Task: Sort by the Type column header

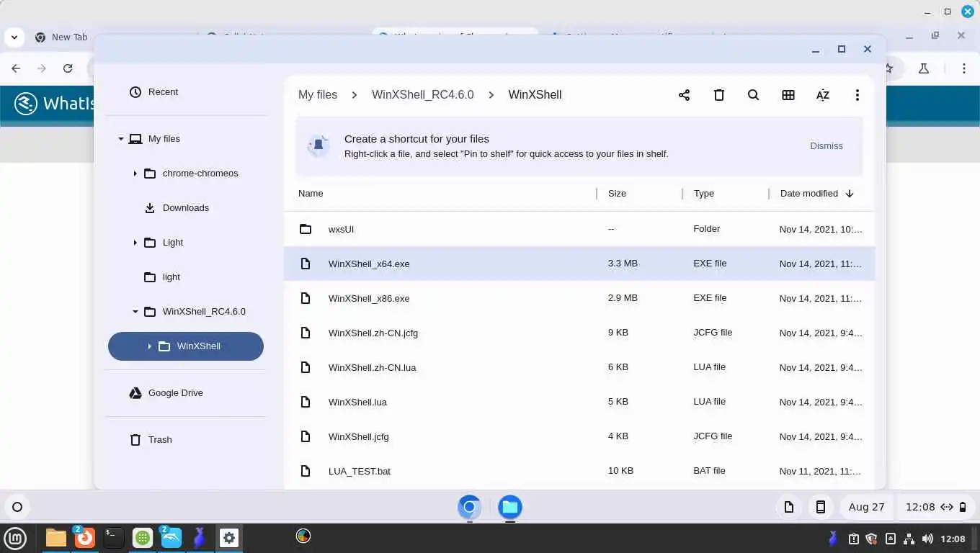Action: [703, 194]
